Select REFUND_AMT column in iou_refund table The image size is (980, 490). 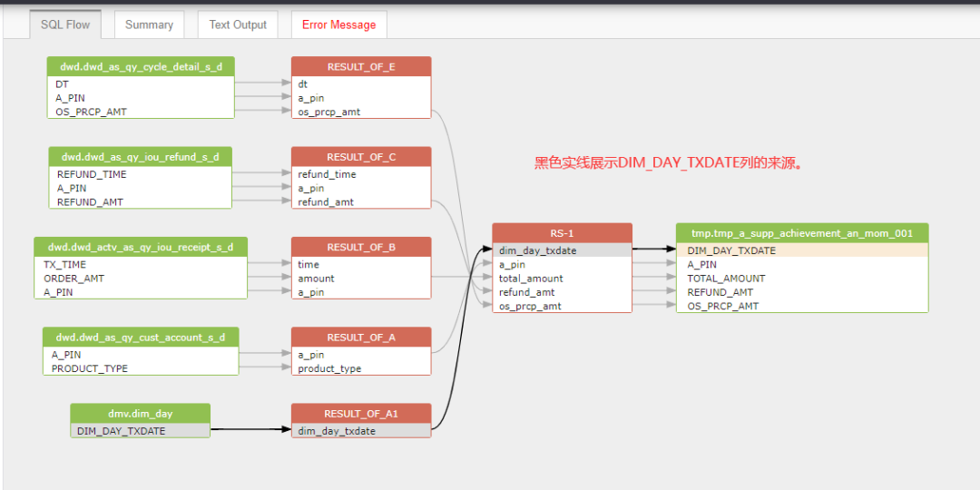click(141, 201)
